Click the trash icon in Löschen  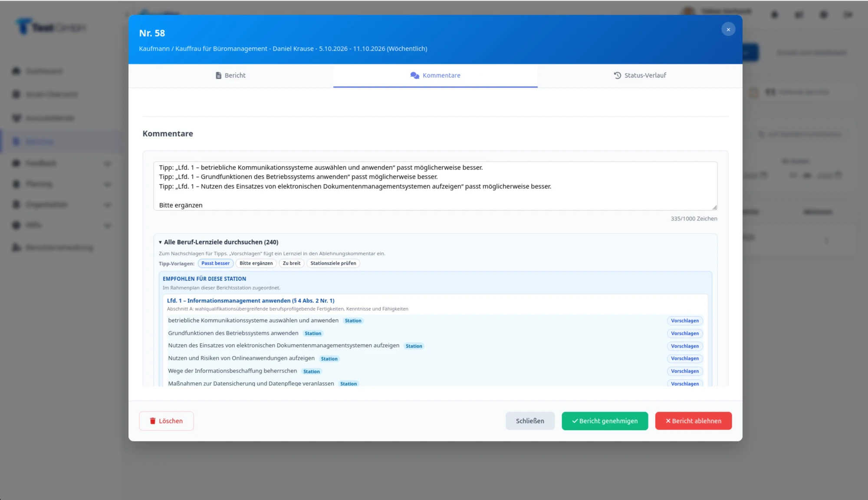(153, 421)
